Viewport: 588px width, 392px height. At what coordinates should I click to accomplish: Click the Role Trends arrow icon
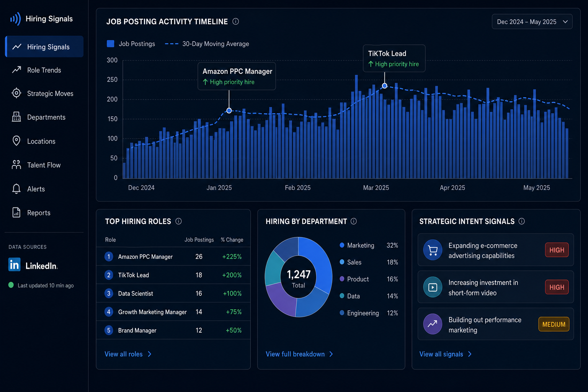coord(16,70)
